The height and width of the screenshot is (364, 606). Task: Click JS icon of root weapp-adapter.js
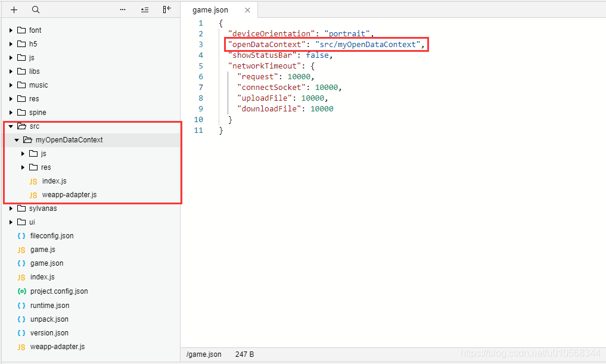pos(21,347)
